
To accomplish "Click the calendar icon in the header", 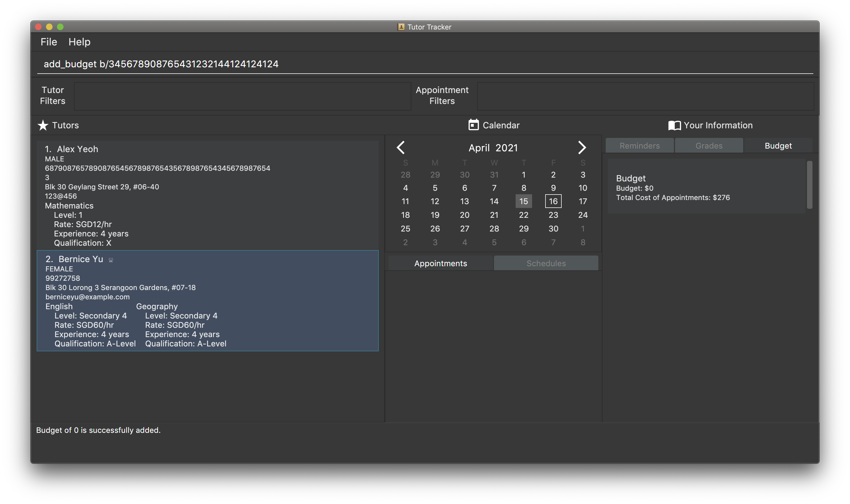I will click(x=473, y=125).
